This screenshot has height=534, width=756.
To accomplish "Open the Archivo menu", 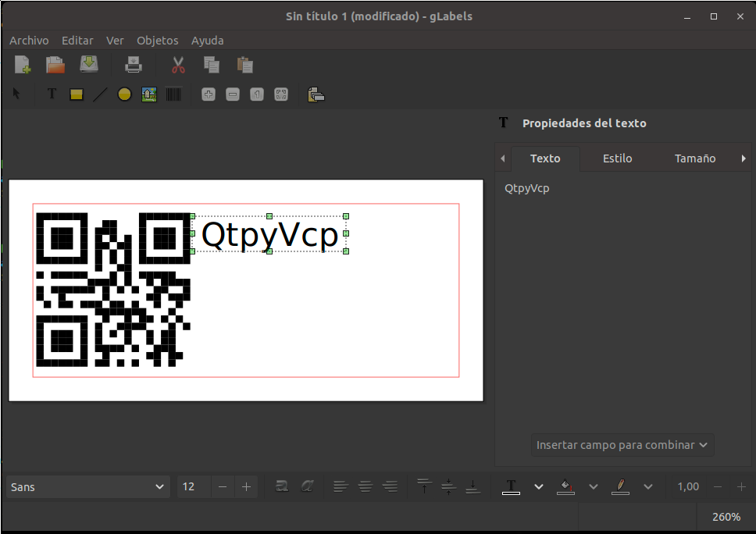I will click(29, 41).
